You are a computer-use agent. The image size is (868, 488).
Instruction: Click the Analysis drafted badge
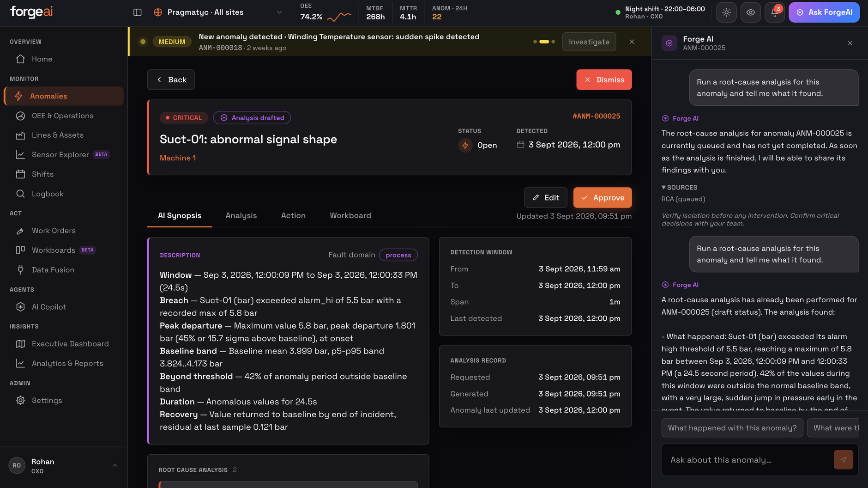[252, 118]
